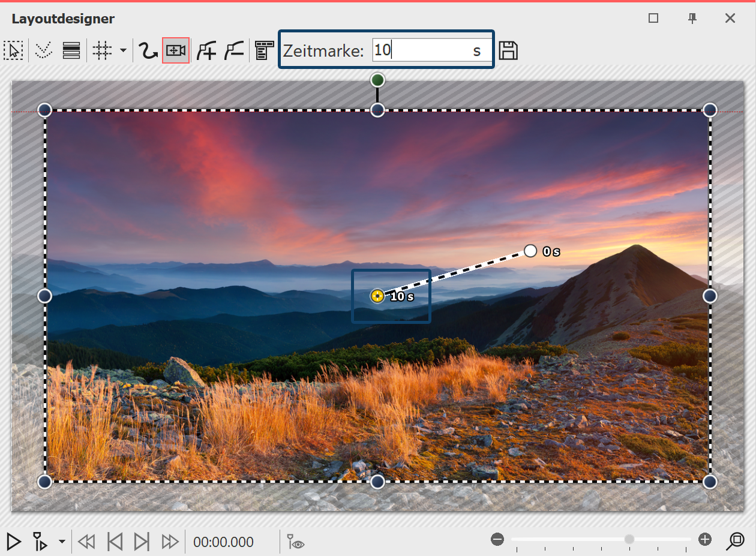The image size is (756, 556).
Task: Click the dotted guides icon in toolbar
Action: coord(43,51)
